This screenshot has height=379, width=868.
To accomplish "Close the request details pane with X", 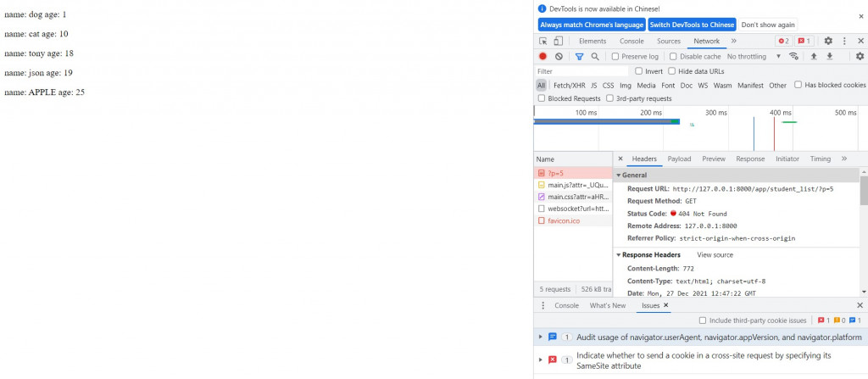I will [620, 159].
